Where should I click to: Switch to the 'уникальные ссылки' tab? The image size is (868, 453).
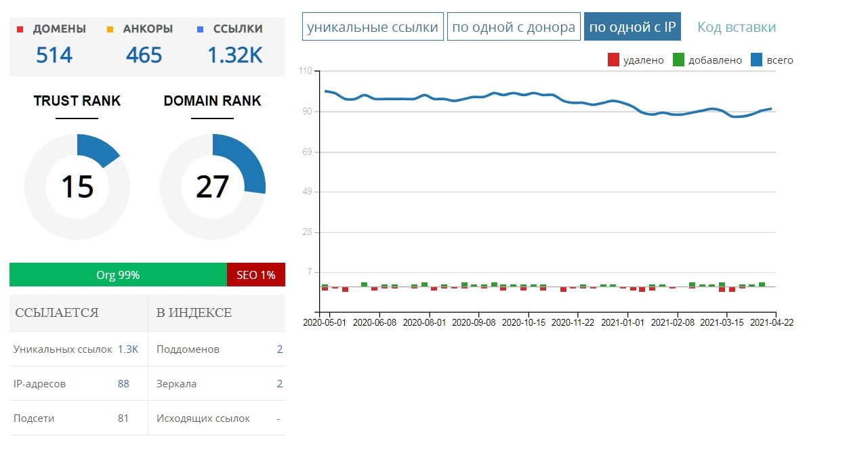373,27
